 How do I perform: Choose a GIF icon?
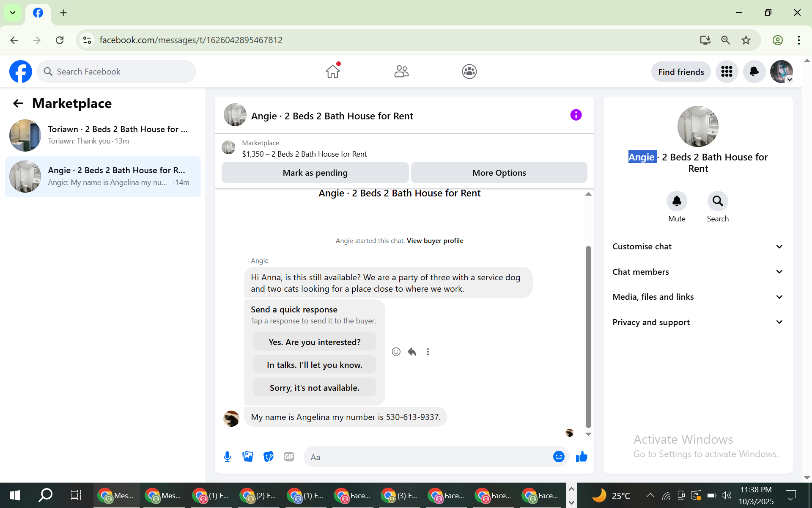289,457
